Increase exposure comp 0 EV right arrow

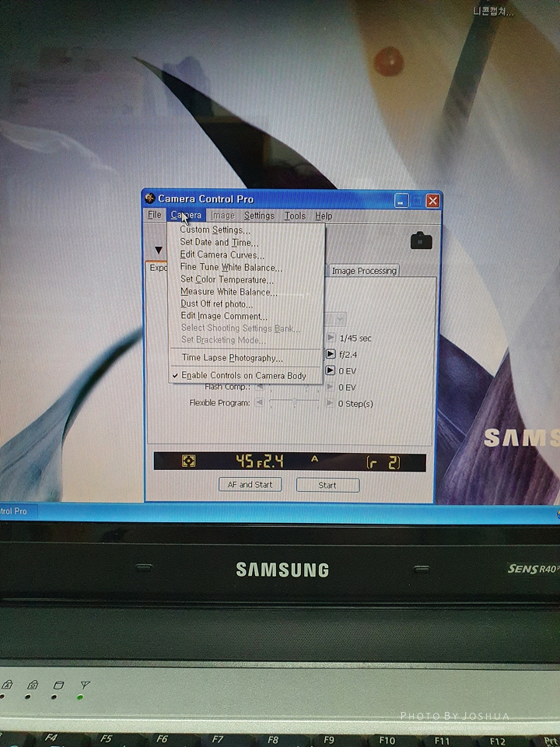(x=330, y=370)
